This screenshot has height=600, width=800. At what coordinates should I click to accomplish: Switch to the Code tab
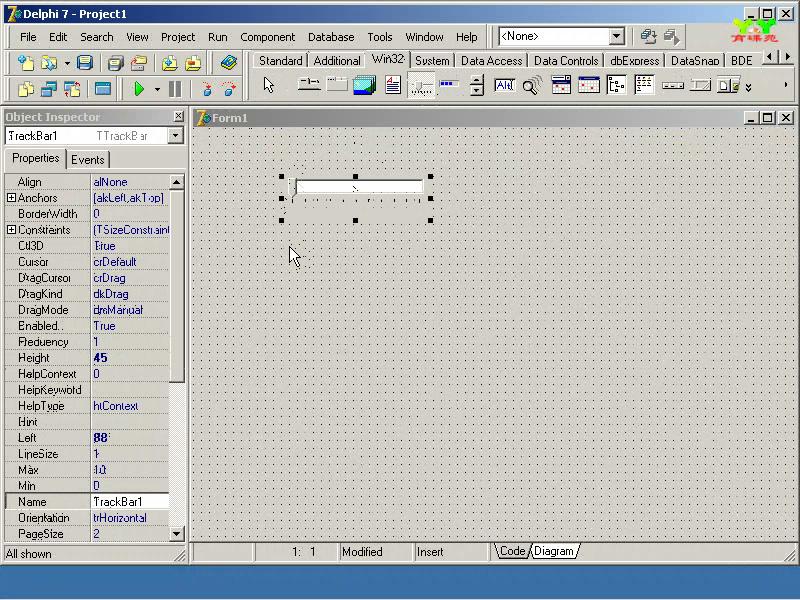(512, 551)
